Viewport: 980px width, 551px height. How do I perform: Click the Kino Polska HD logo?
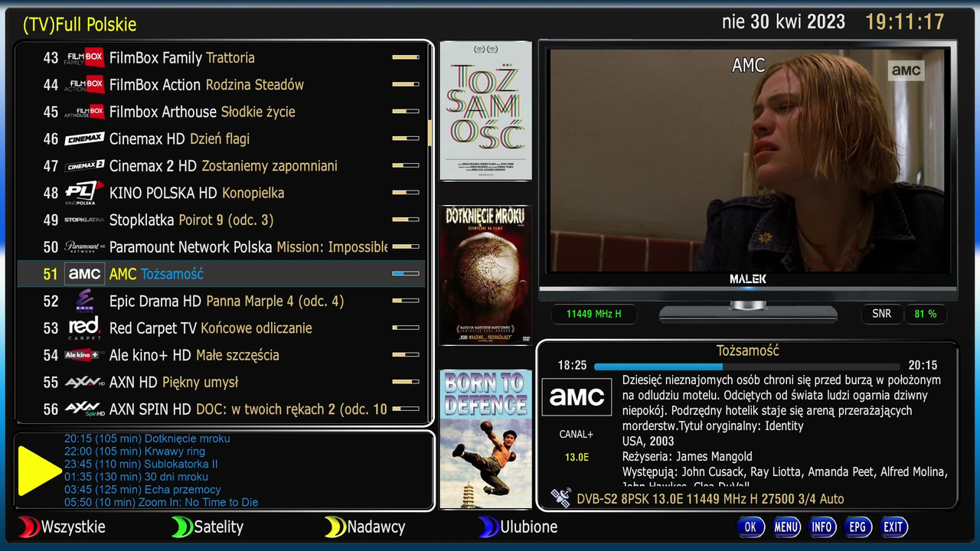point(84,193)
